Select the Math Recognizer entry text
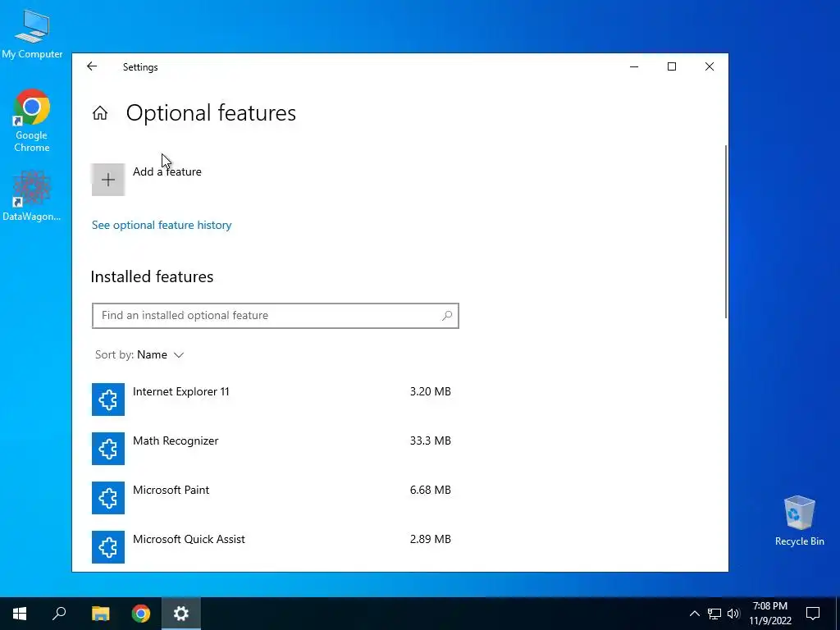Viewport: 840px width, 630px height. pyautogui.click(x=176, y=441)
